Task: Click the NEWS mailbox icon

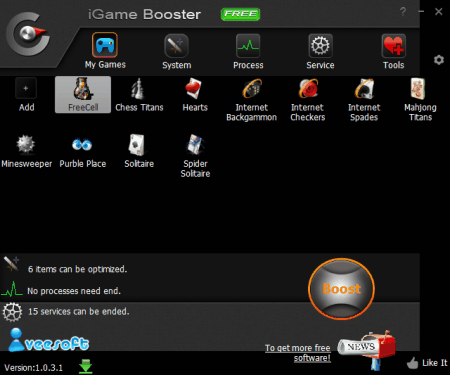Action: coord(367,349)
